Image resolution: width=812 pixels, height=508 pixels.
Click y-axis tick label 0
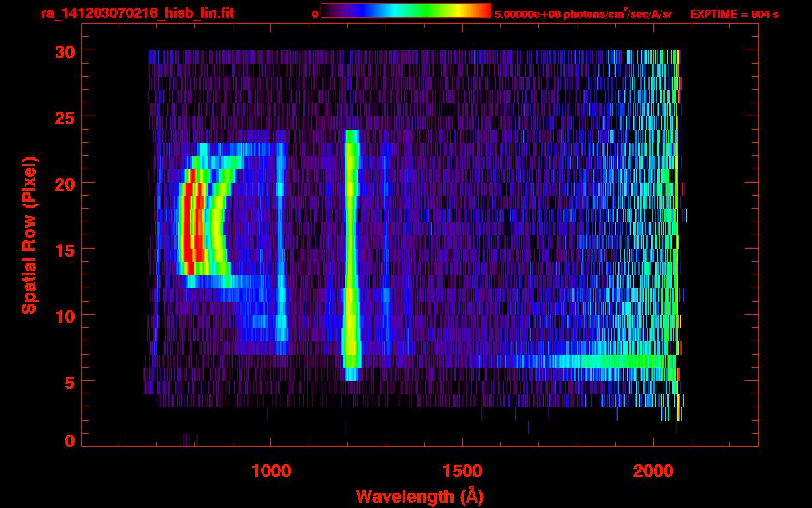click(69, 441)
